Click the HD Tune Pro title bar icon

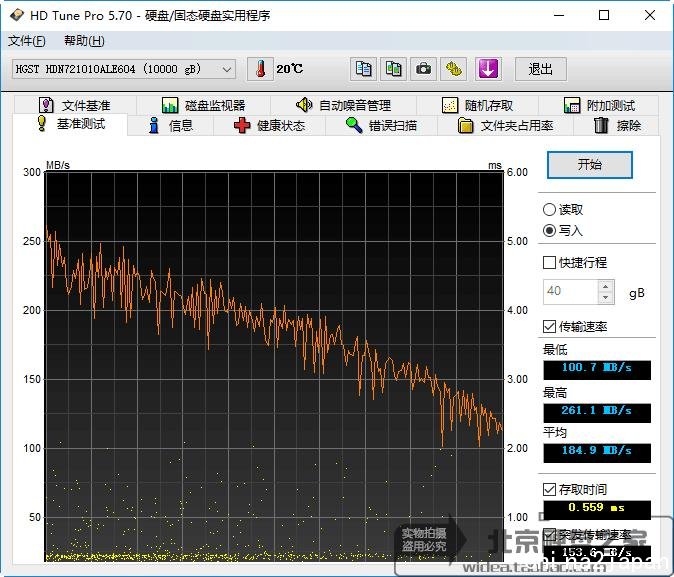[17, 15]
